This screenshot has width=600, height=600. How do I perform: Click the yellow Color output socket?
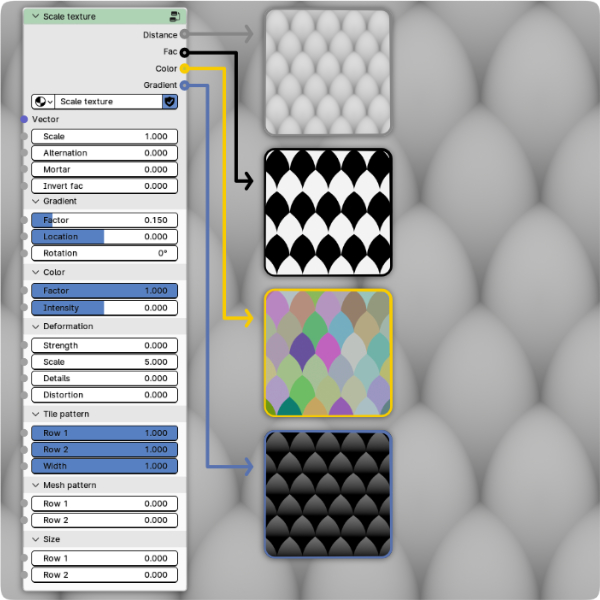point(184,69)
